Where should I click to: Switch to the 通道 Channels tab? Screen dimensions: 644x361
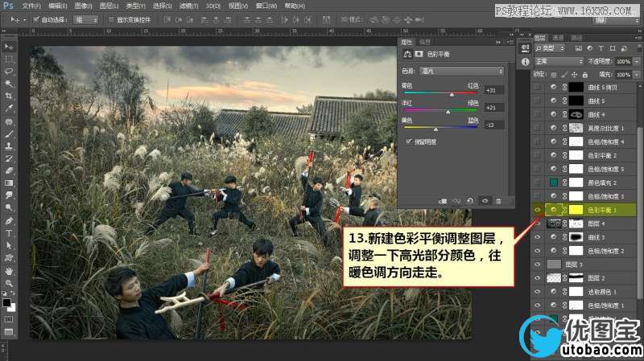click(x=558, y=38)
